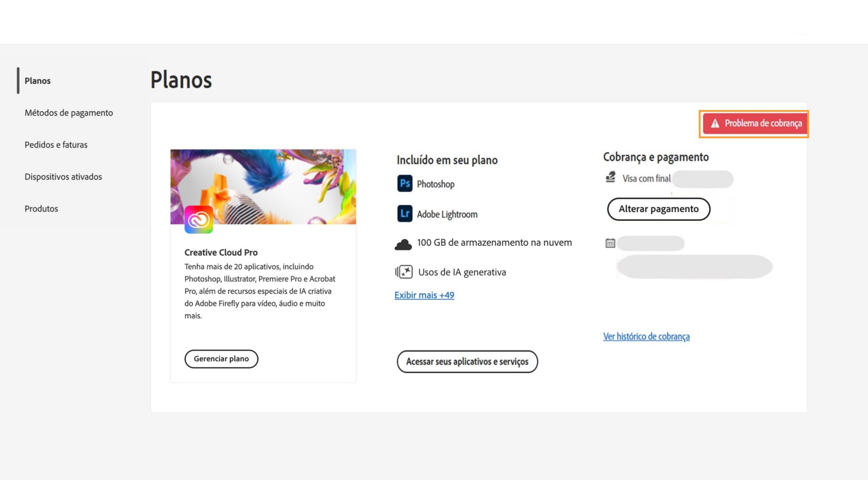Open Ver histórico de cobrança link

(646, 336)
